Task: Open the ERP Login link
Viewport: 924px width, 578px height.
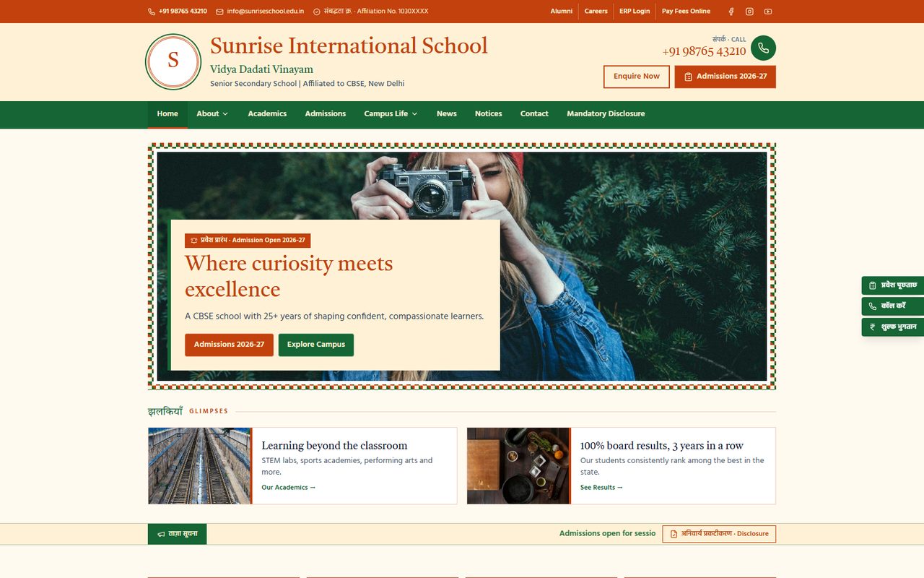Action: pos(635,12)
